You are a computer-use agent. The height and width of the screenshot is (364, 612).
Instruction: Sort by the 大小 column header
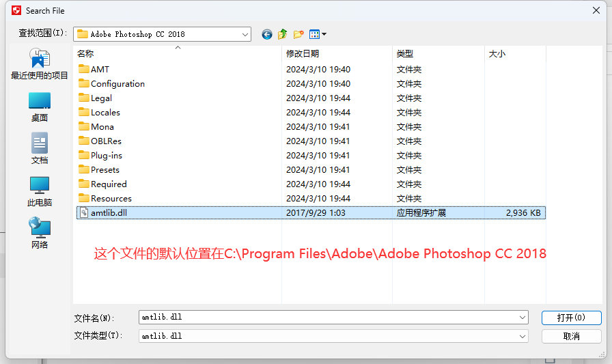coord(515,53)
